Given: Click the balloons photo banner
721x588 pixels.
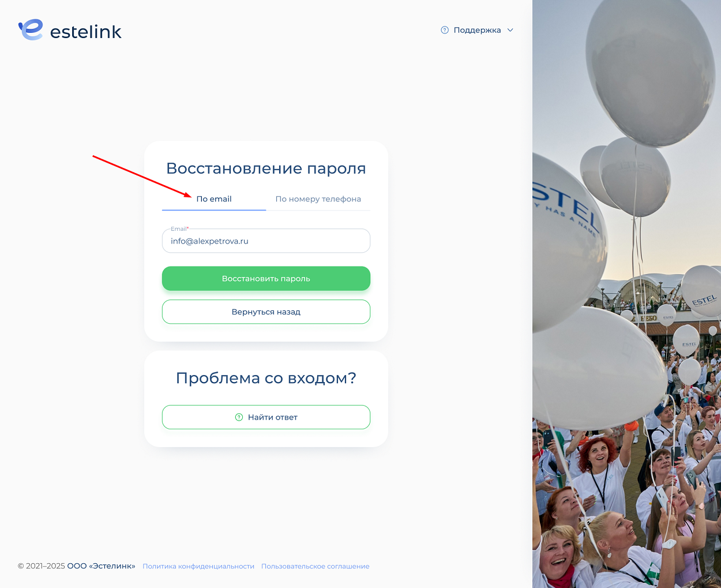Looking at the screenshot, I should (x=626, y=294).
